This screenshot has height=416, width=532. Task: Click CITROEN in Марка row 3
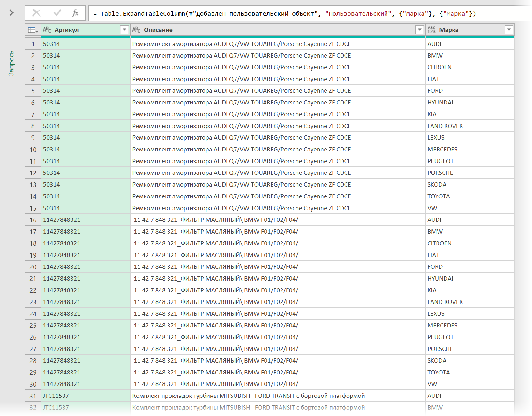click(x=439, y=67)
